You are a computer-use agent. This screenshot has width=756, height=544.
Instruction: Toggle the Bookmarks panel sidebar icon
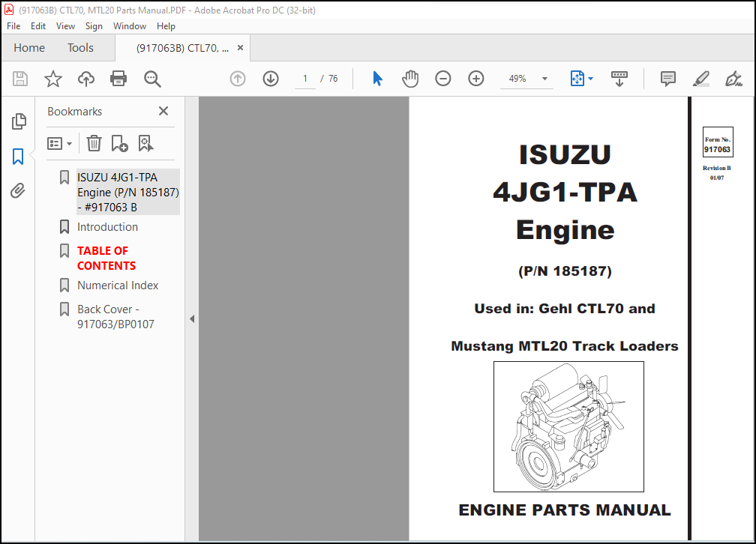click(x=18, y=157)
